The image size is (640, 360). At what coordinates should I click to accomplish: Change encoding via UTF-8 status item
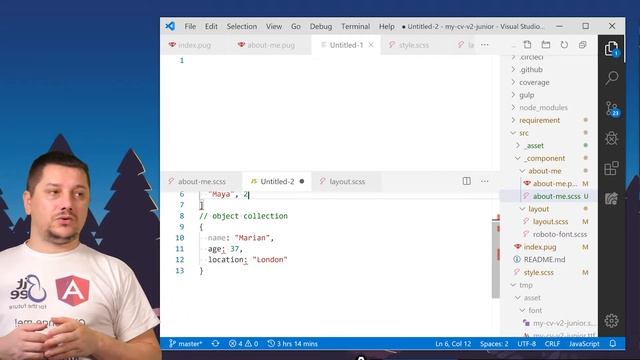point(527,344)
